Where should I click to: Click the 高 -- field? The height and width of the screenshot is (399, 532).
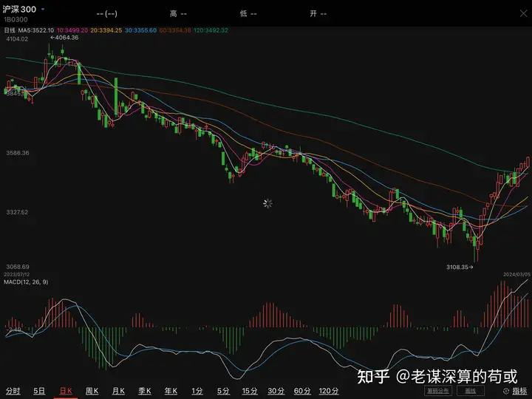click(x=179, y=13)
